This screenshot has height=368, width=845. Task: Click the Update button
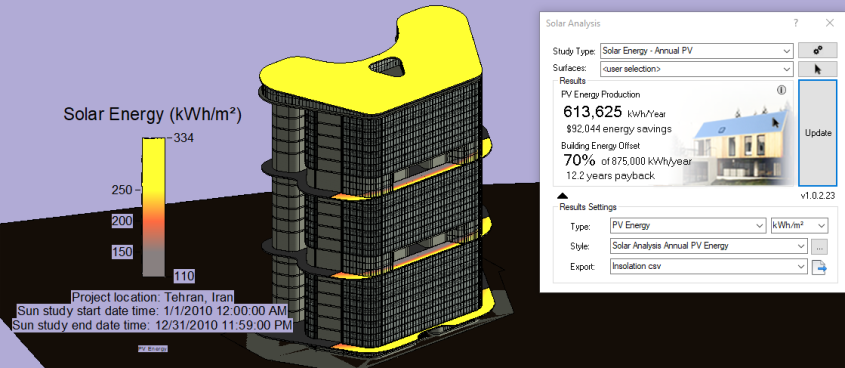817,133
